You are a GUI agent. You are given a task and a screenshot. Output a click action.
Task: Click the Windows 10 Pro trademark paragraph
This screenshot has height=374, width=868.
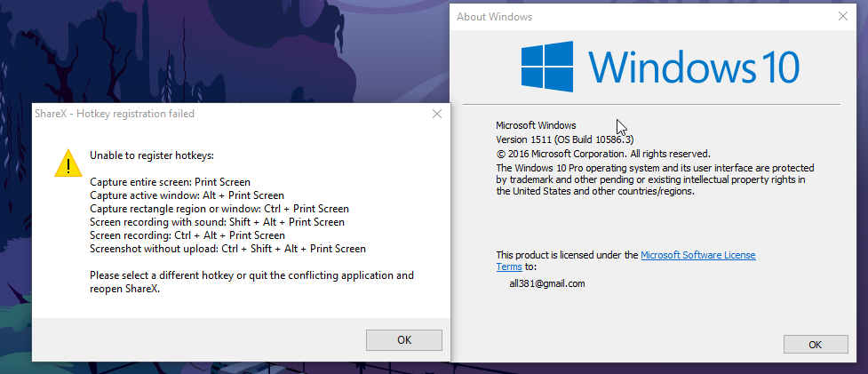pyautogui.click(x=655, y=179)
